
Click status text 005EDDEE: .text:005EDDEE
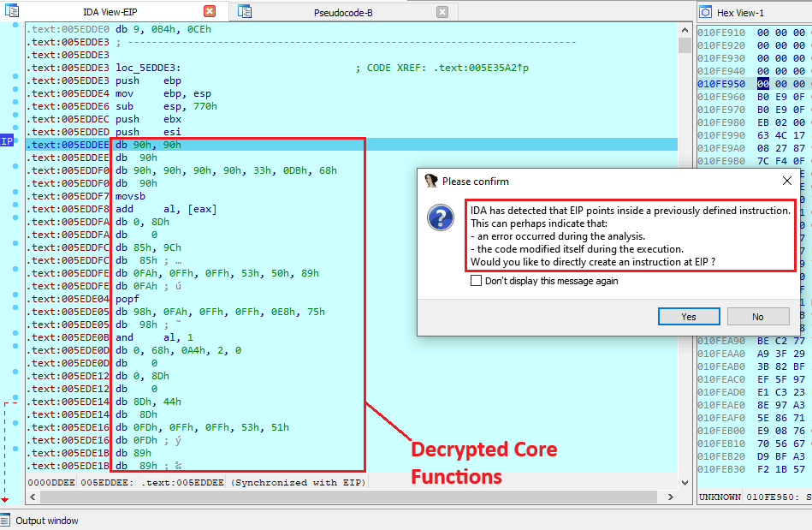click(152, 482)
